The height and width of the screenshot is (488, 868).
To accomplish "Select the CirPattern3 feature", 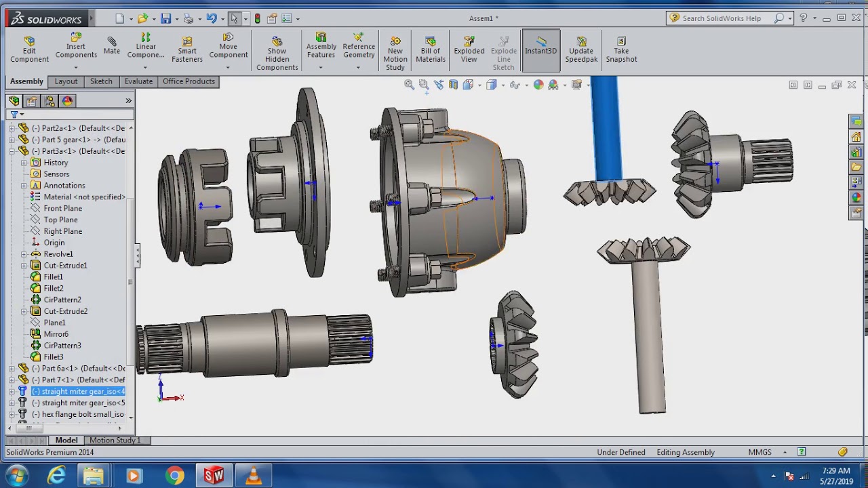I will pos(62,346).
